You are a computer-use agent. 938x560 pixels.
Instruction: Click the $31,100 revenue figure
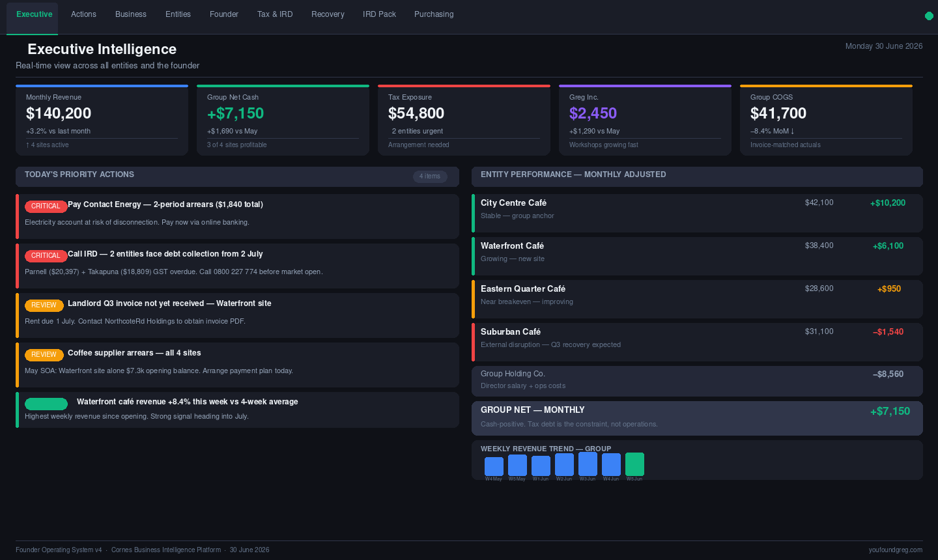point(819,331)
